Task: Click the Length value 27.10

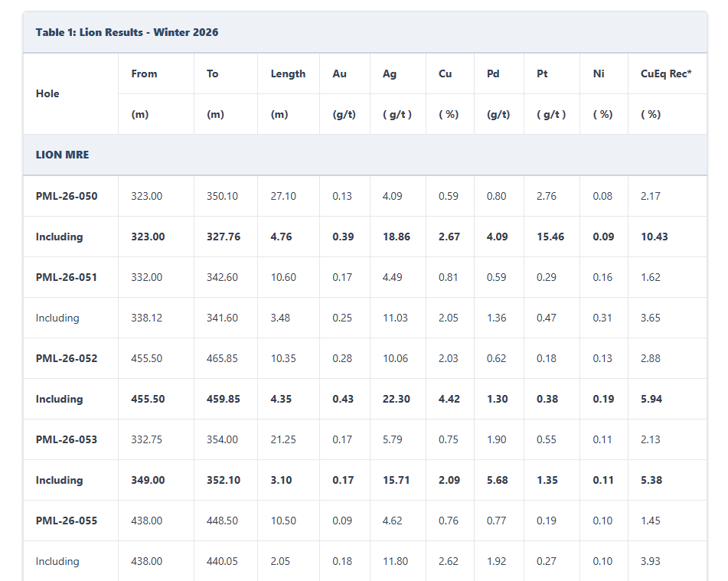Action: [x=283, y=196]
